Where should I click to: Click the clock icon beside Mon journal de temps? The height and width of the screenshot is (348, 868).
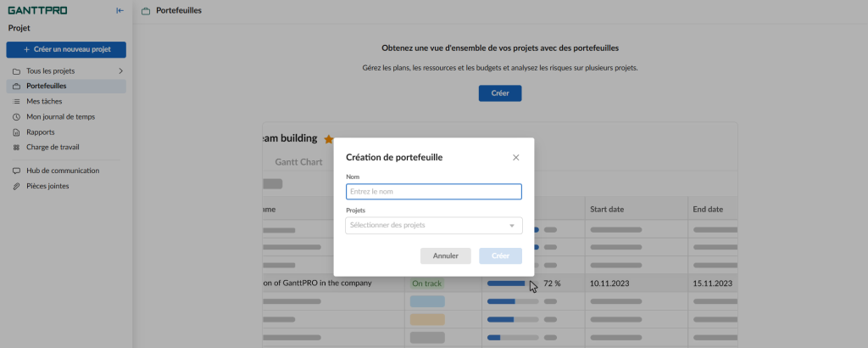16,117
